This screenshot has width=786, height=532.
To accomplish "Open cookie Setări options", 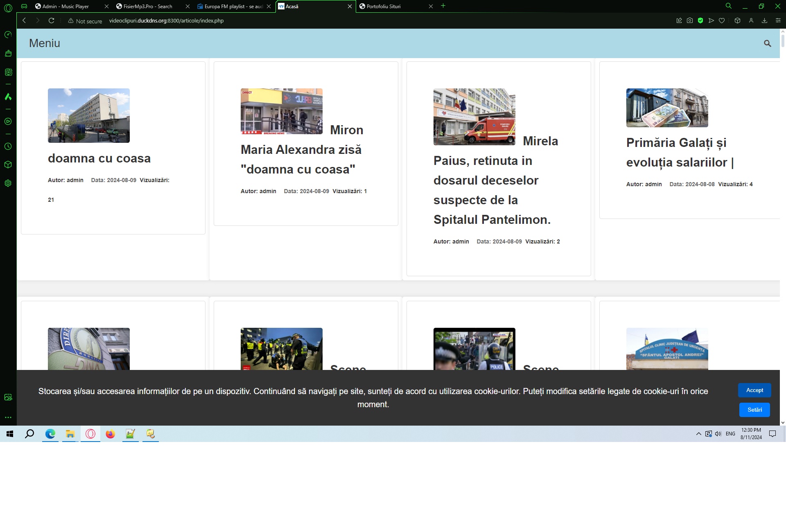I will 754,410.
